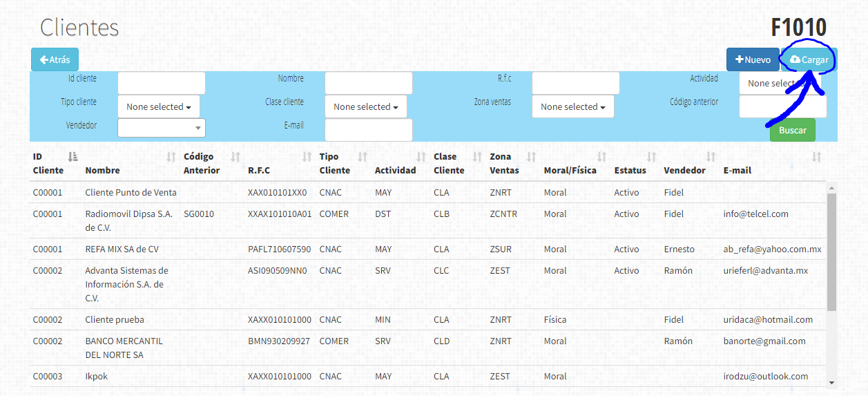This screenshot has height=396, width=868.
Task: Open the Clase cliente dropdown
Action: (x=366, y=106)
